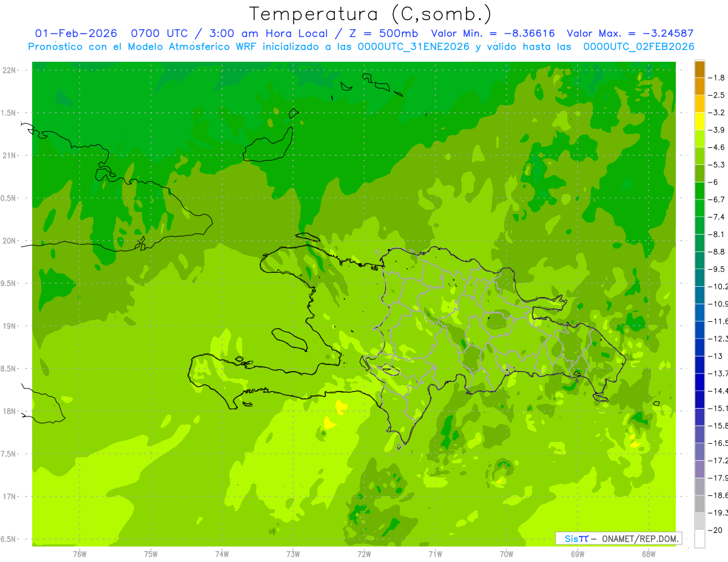Pick the purple swatch between -17.2 and -17.9
Image resolution: width=728 pixels, height=562 pixels.
[x=699, y=469]
